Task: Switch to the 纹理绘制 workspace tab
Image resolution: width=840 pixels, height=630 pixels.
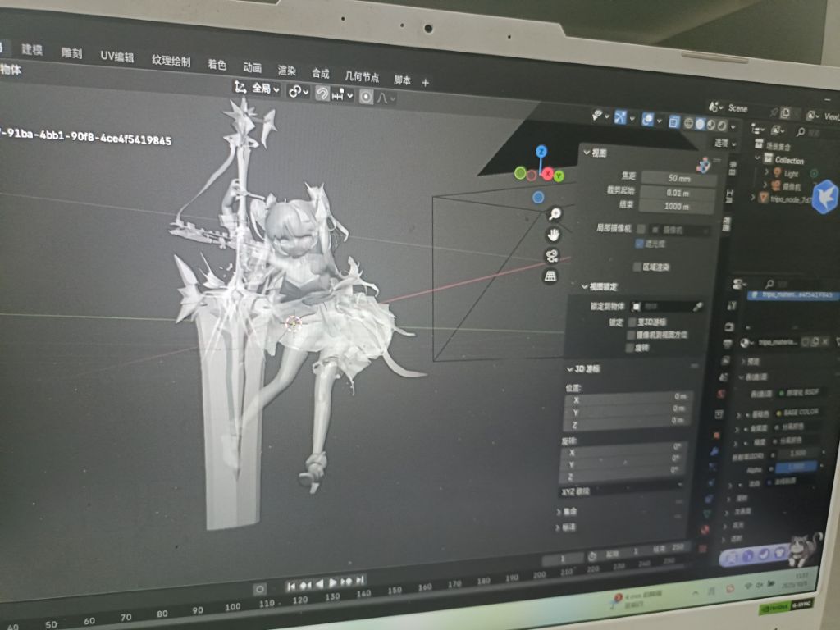Action: tap(171, 61)
